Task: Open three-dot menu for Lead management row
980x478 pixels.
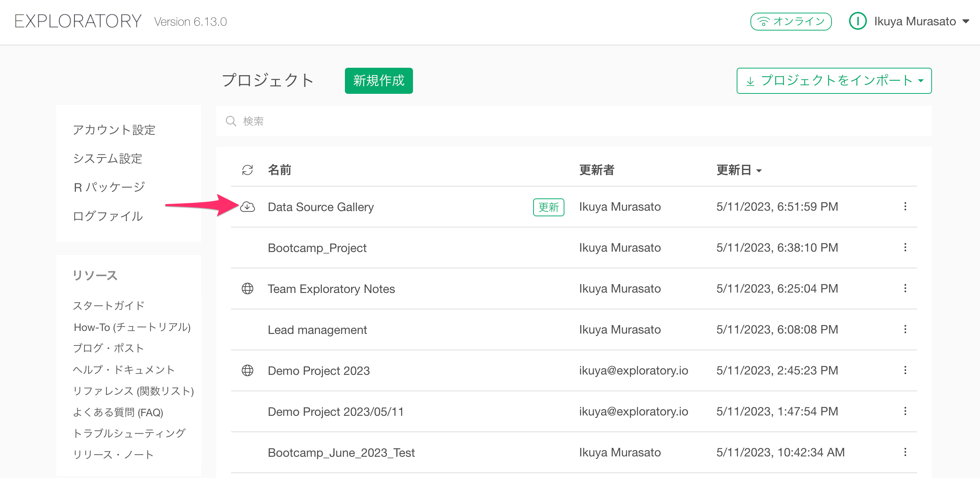Action: point(905,329)
